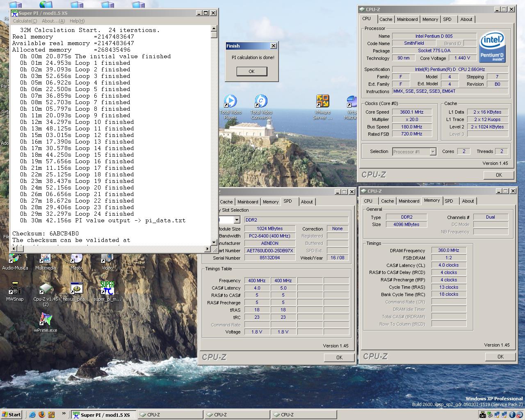Image resolution: width=525 pixels, height=420 pixels.
Task: Select the Memory tab in the CPU-Z SPD window
Action: [x=271, y=202]
